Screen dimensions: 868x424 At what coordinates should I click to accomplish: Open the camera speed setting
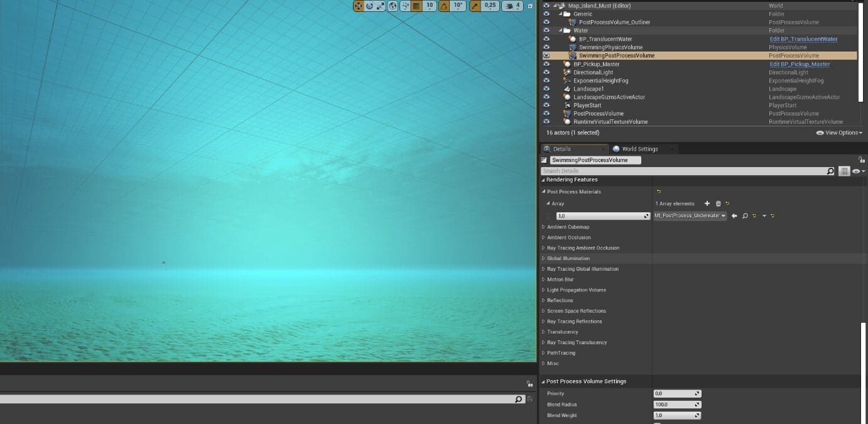513,6
